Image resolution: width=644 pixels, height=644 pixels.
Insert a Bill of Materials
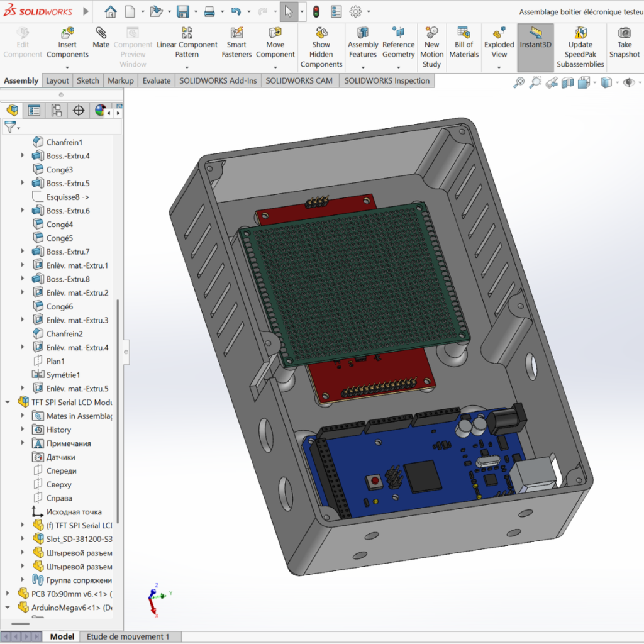pos(464,43)
